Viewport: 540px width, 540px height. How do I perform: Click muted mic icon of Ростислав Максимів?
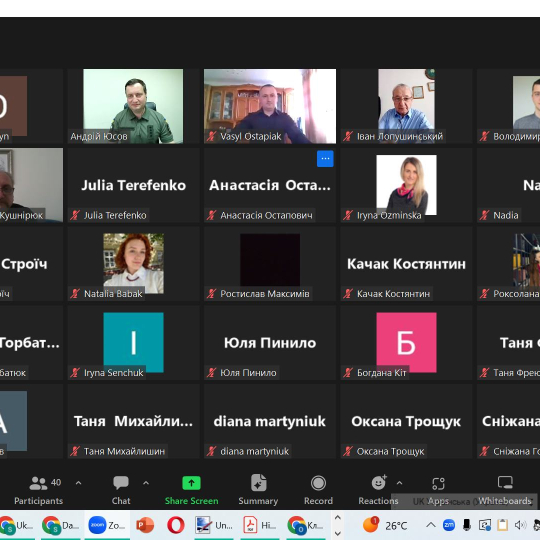(211, 294)
